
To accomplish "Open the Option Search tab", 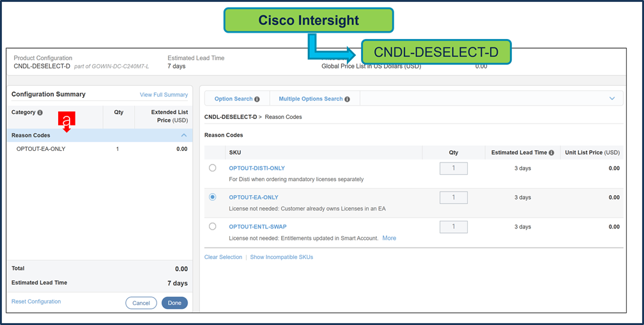I will [233, 99].
